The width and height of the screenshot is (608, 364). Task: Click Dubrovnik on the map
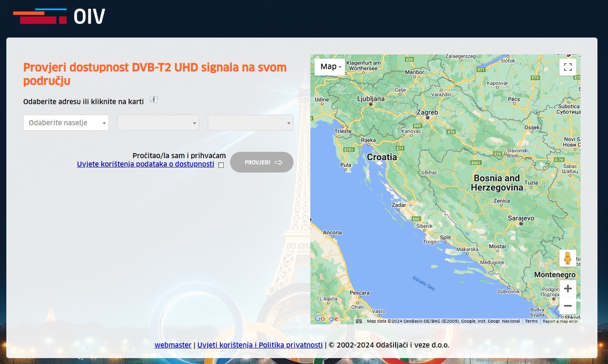tap(509, 291)
